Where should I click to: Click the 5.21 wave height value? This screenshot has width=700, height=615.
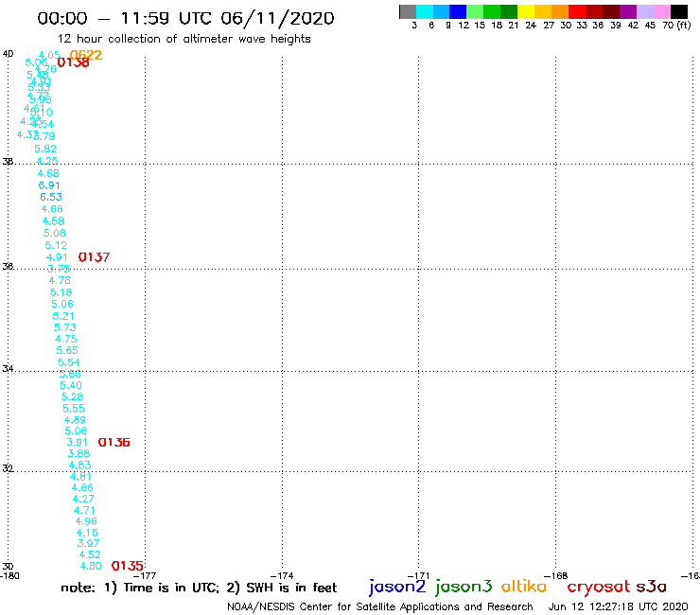63,316
